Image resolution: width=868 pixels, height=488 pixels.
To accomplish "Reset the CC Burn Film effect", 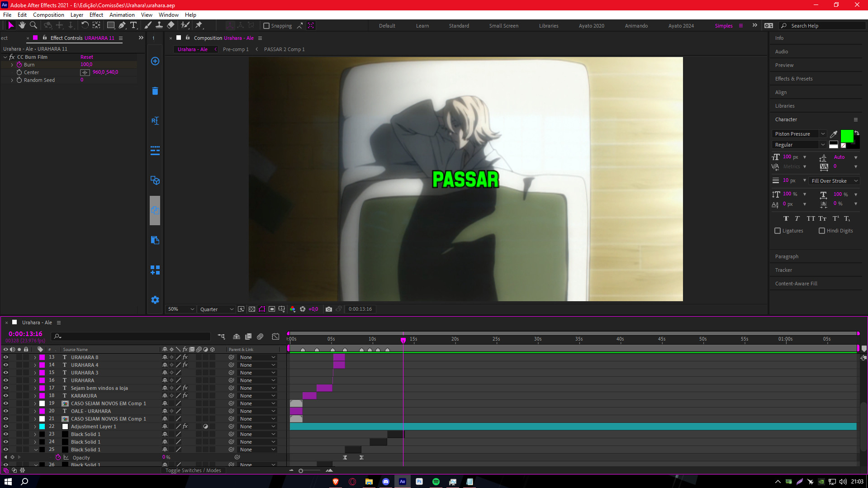I will coord(86,57).
